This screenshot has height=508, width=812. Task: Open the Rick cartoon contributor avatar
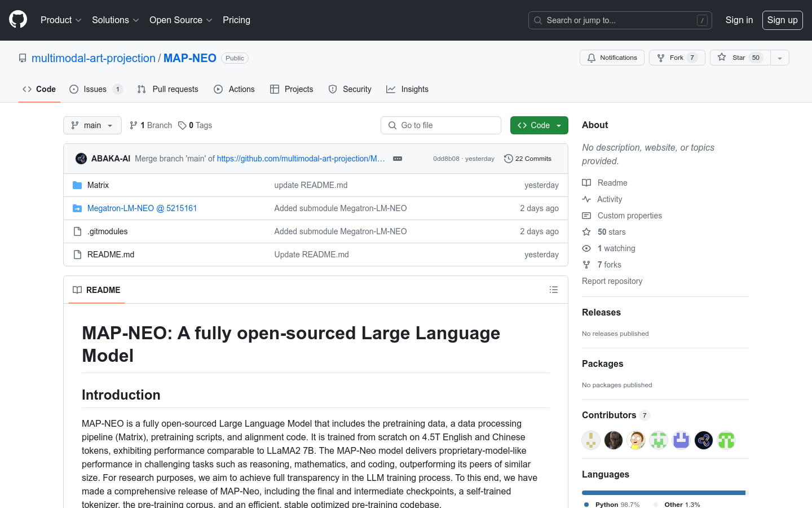pyautogui.click(x=636, y=440)
